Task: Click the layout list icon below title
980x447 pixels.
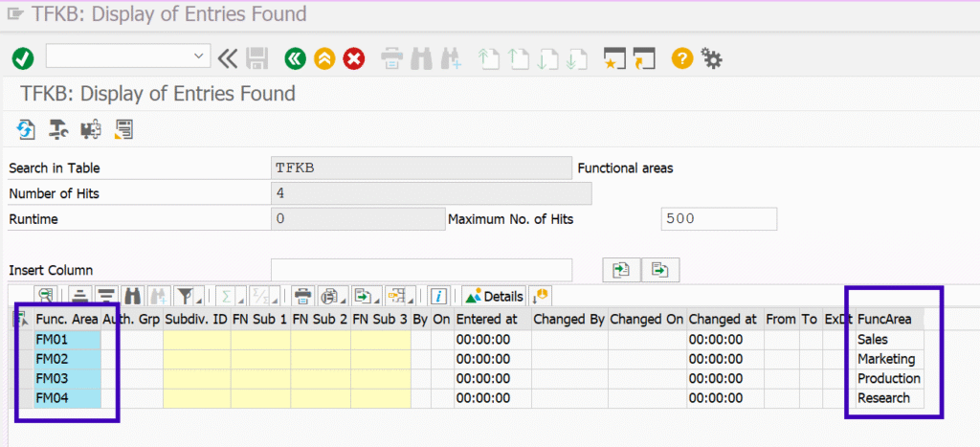Action: coord(122,129)
